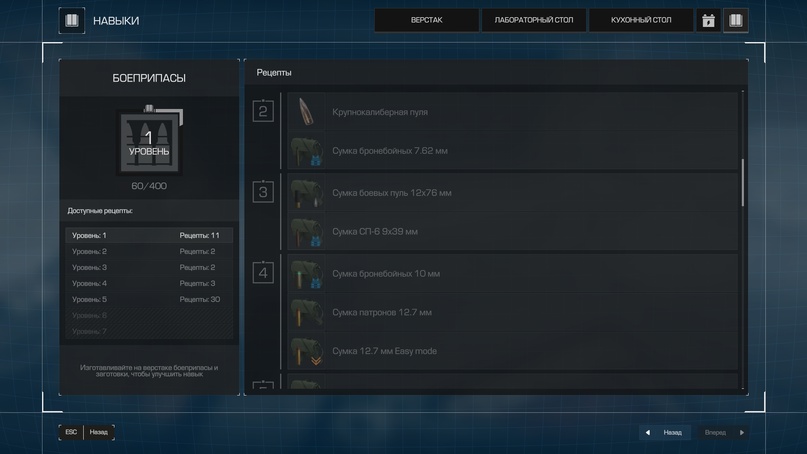This screenshot has width=807, height=454.
Task: Click the Сумка бронебойных 7.62 мм bag icon
Action: click(306, 151)
